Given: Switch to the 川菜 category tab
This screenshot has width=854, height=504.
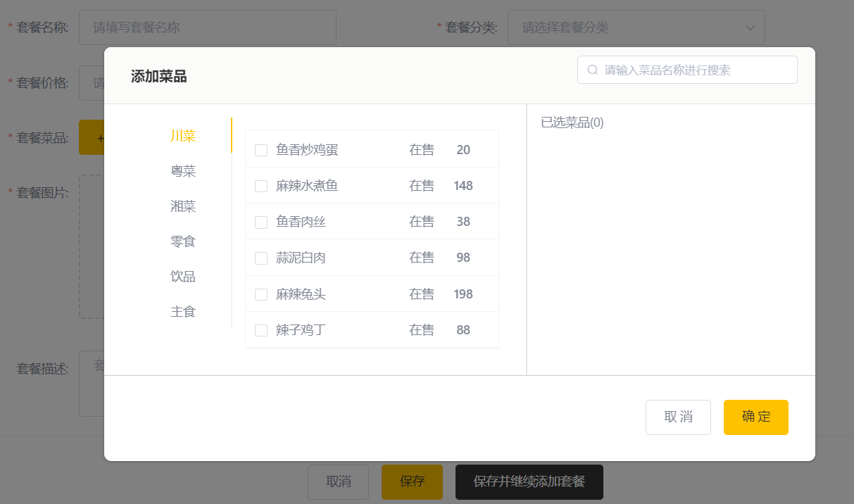Looking at the screenshot, I should 183,136.
